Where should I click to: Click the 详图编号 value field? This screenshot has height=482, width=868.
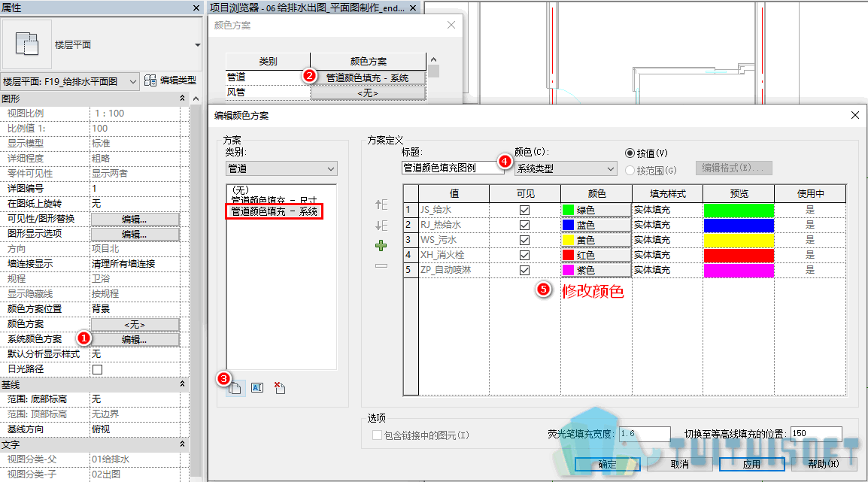135,189
